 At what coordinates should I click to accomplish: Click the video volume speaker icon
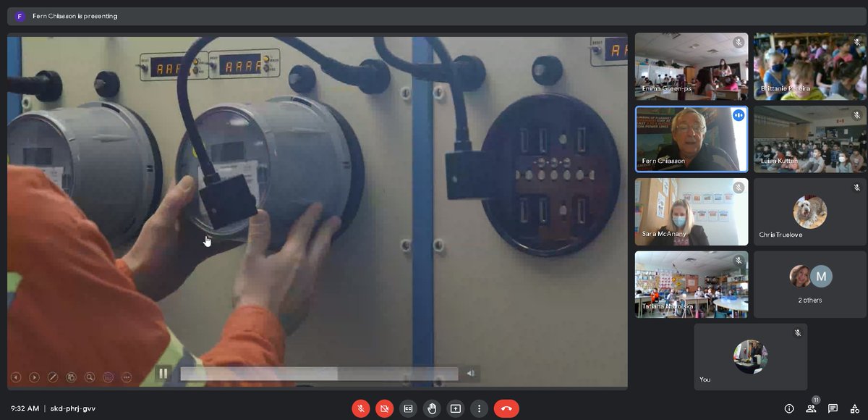[470, 374]
